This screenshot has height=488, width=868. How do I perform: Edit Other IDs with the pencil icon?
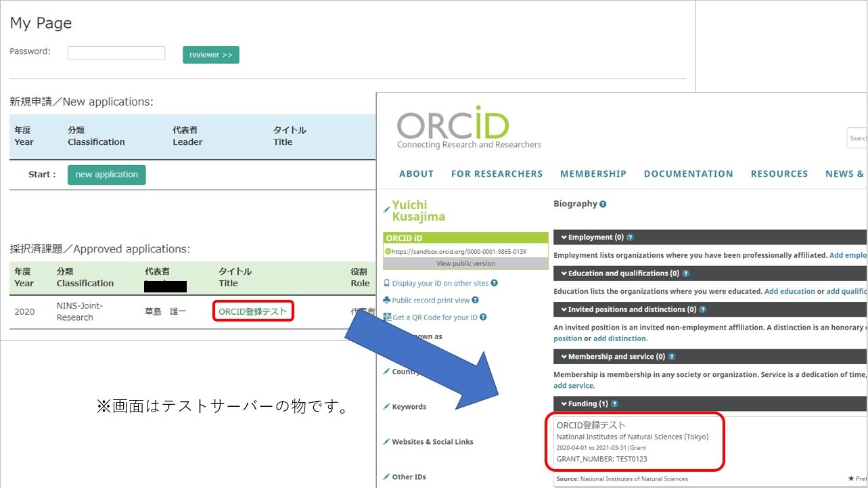386,477
